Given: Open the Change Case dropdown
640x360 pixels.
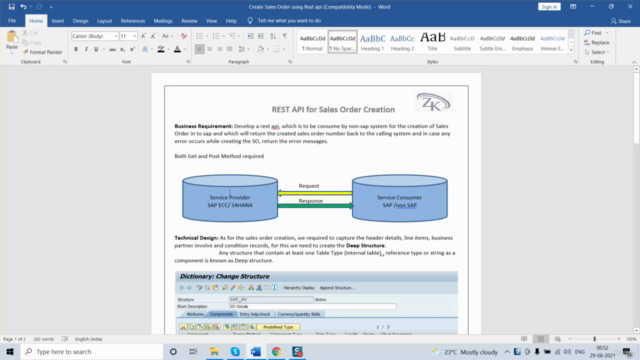Looking at the screenshot, I should point(166,36).
